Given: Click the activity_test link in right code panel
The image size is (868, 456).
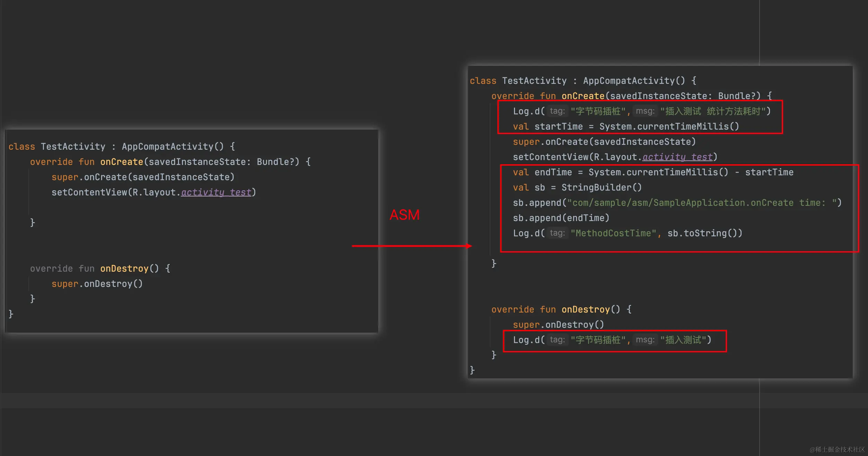Looking at the screenshot, I should coord(677,157).
